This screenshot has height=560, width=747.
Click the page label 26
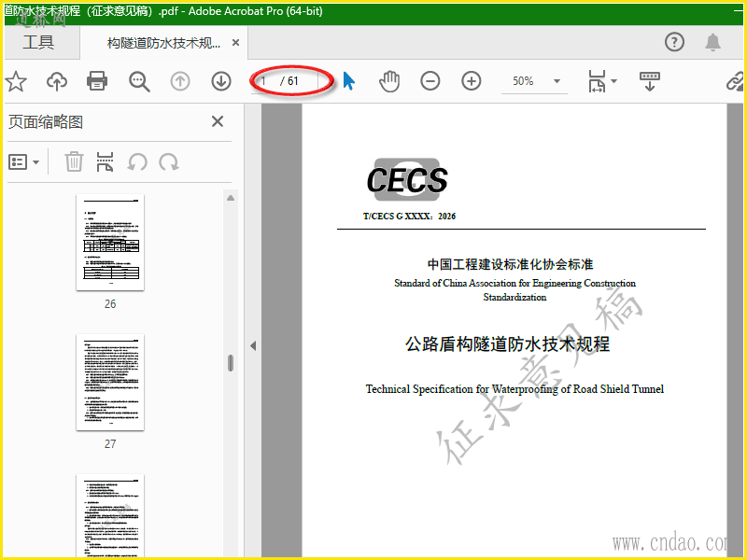[x=110, y=304]
